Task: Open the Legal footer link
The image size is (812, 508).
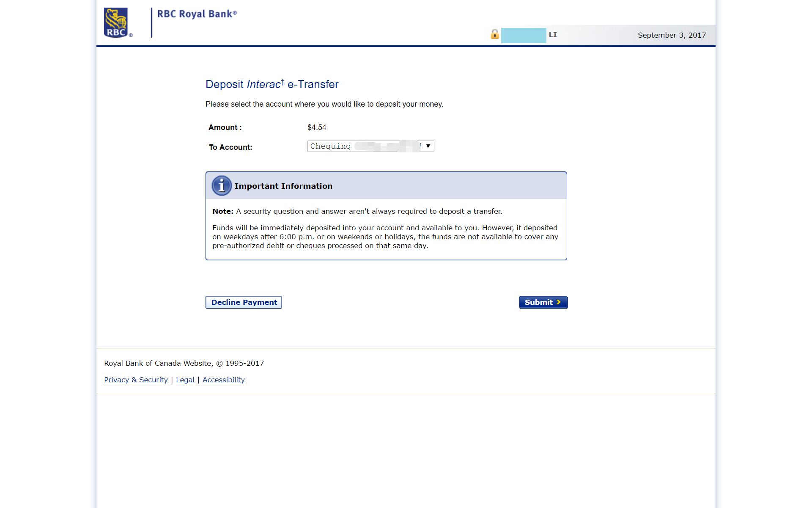Action: pyautogui.click(x=185, y=380)
